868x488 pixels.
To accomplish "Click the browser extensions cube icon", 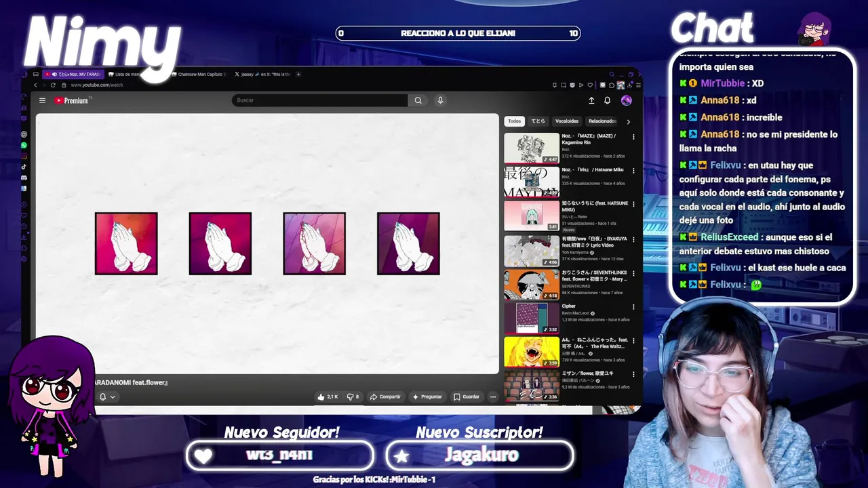I will [612, 85].
